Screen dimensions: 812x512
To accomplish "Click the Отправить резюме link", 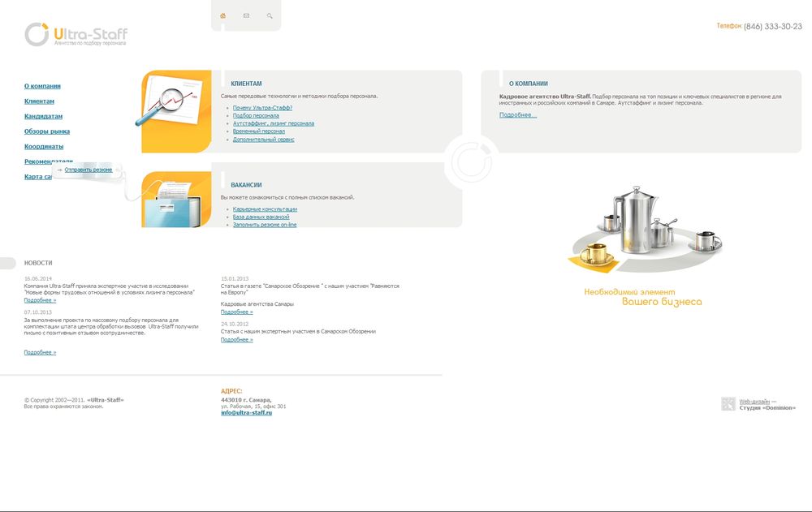I will [89, 170].
